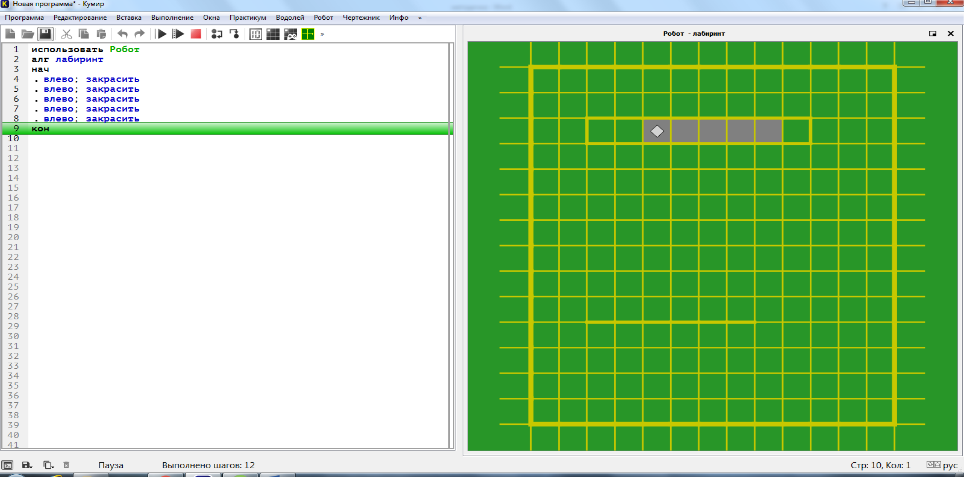
Task: Open the Водолей menu
Action: [x=290, y=18]
